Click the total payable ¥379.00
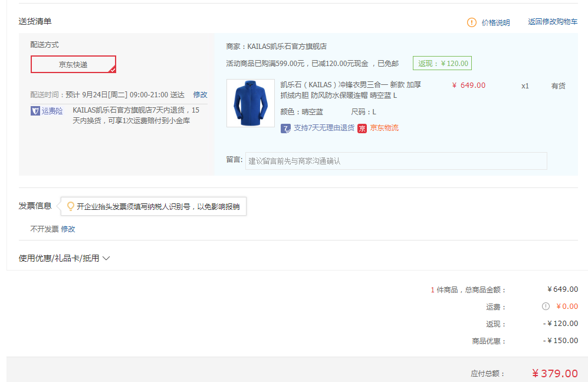Viewport: 588px width, 382px height. click(555, 373)
